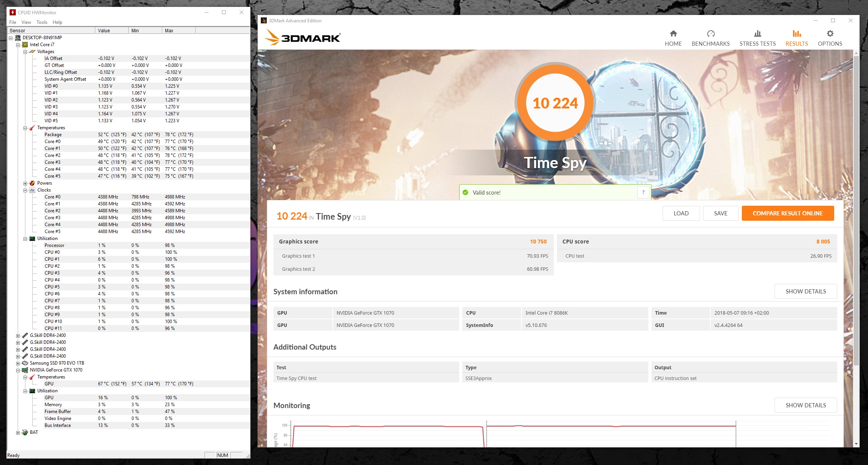Click the GPU Temperatures thermometer icon
868x465 pixels.
(x=32, y=377)
